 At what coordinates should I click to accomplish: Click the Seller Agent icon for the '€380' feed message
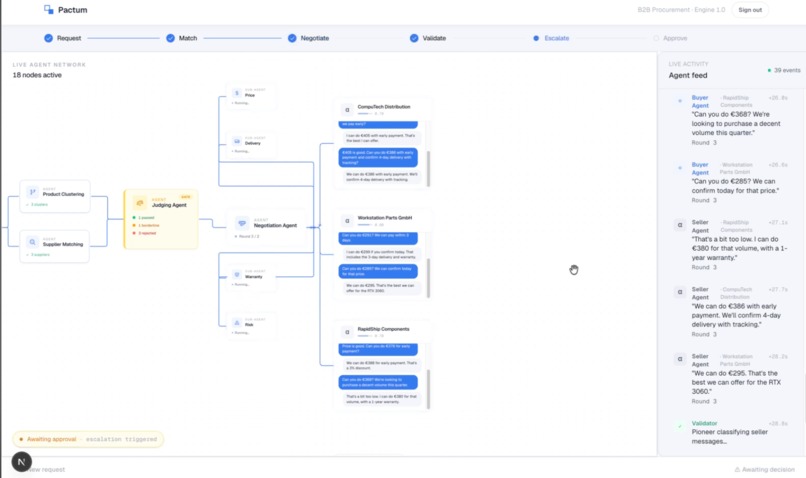[x=680, y=225]
